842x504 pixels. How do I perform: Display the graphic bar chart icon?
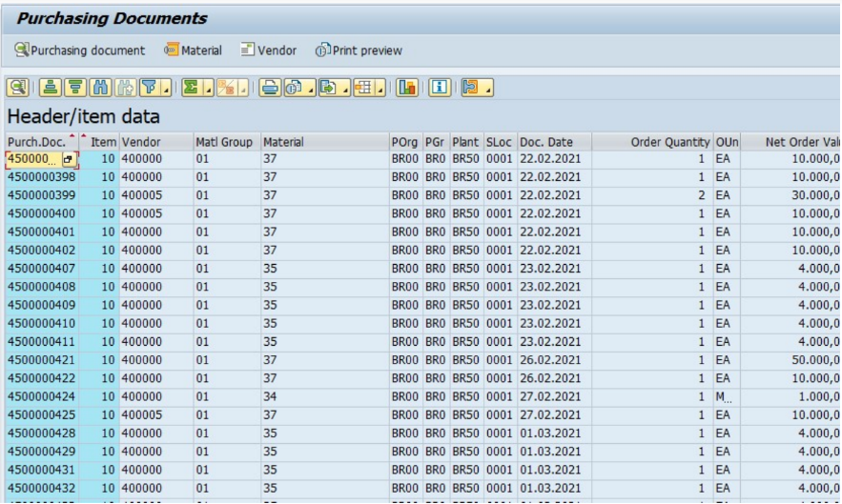(x=406, y=87)
